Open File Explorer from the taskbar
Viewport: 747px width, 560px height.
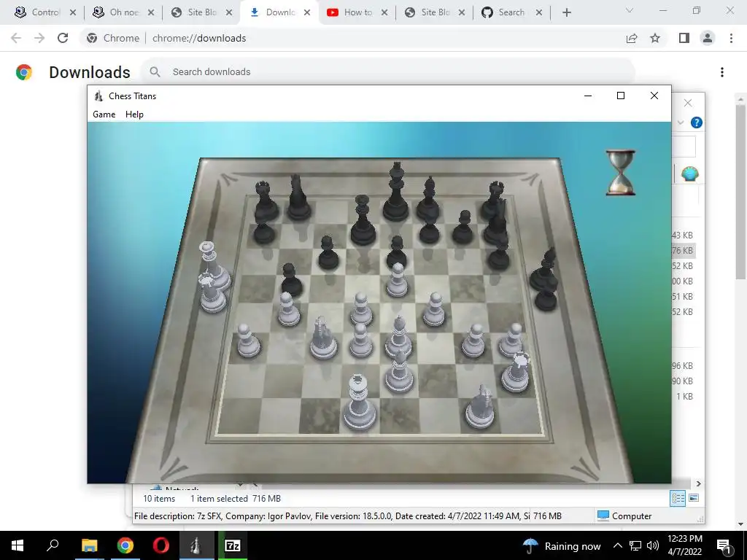point(89,545)
